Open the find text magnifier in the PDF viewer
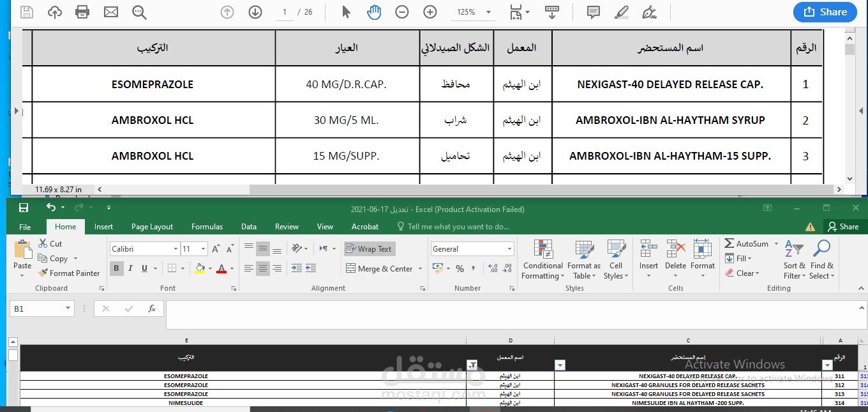Screen dimensions: 868x412 (139, 11)
